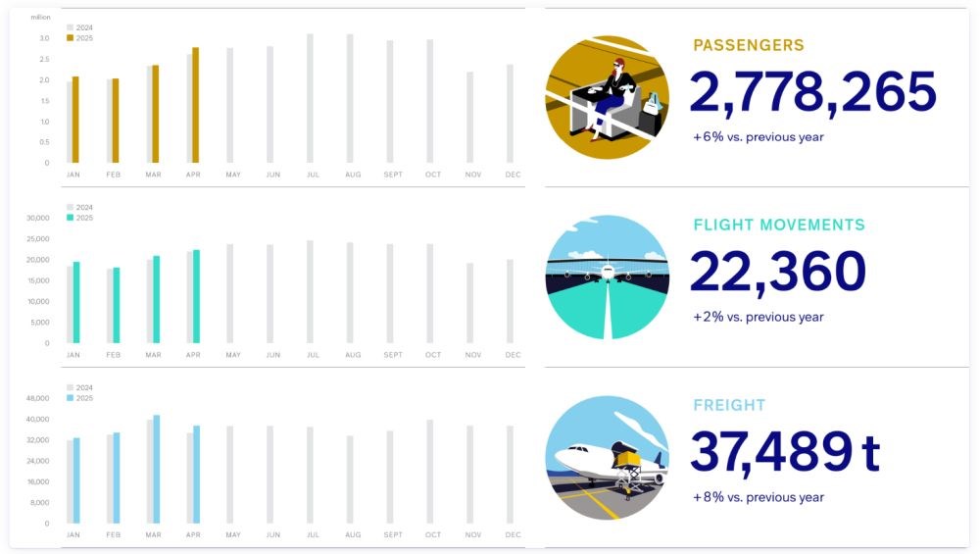Toggle the gray 2024 legend in flight movements chart
Viewport: 980px width, 554px height.
click(80, 207)
